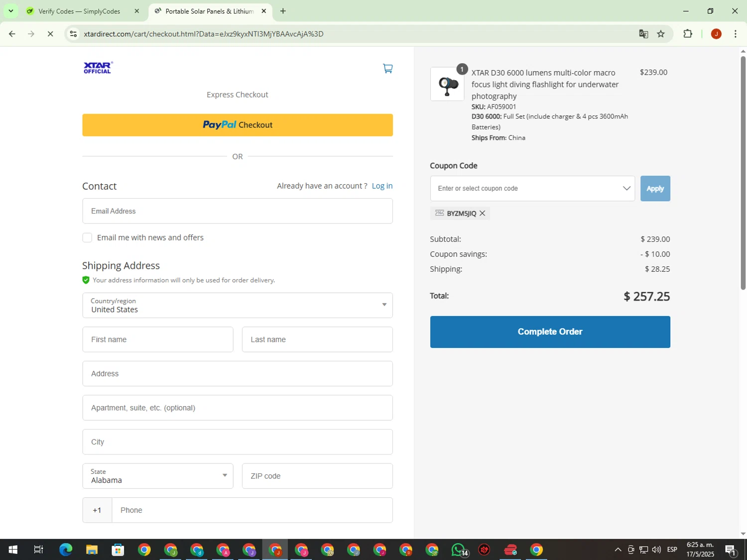The width and height of the screenshot is (747, 560).
Task: Select the Coupon savings - $ 10.00 value
Action: (x=655, y=254)
